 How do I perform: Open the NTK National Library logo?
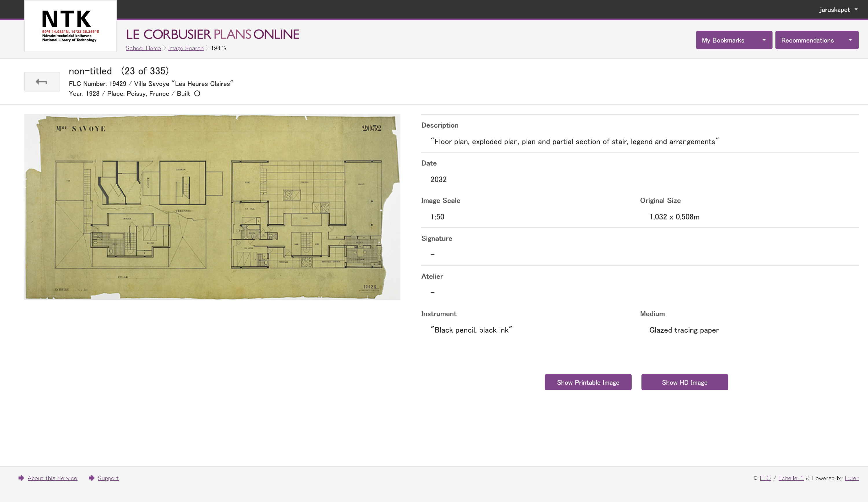(x=71, y=26)
